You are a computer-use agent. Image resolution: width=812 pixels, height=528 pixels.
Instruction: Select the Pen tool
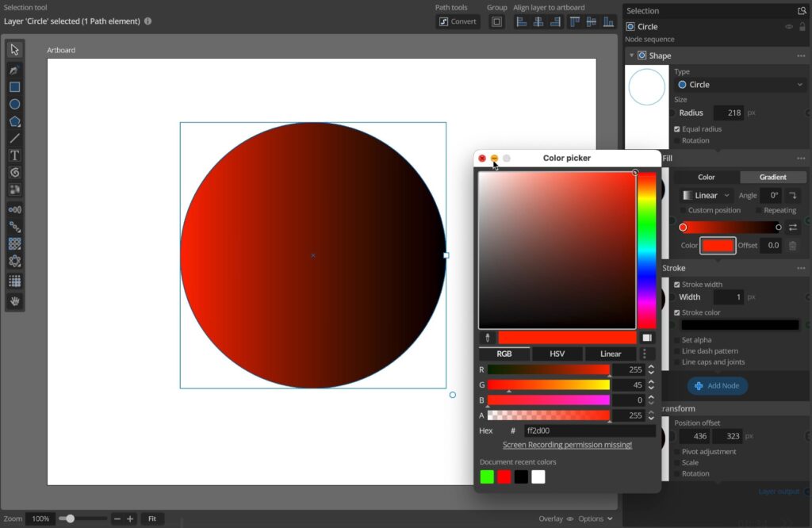point(14,70)
